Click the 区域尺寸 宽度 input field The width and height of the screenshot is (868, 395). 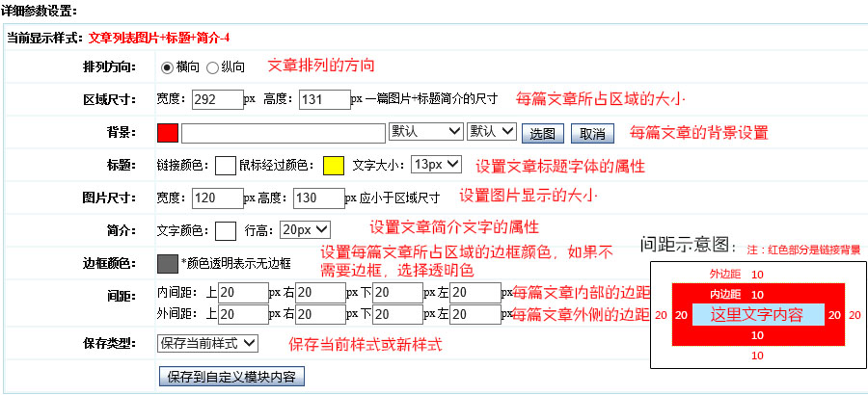click(217, 99)
